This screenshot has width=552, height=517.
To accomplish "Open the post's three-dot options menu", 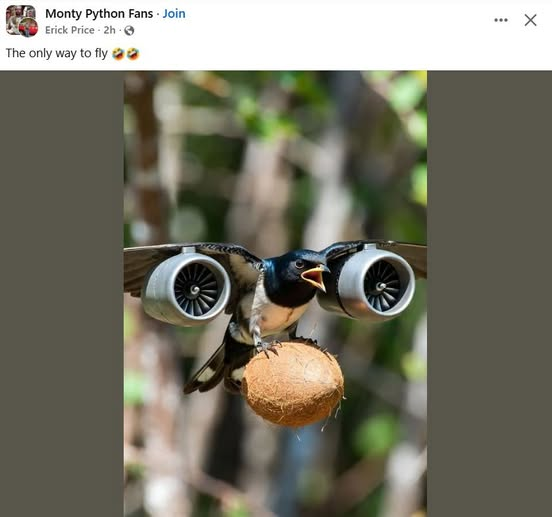I will [501, 20].
